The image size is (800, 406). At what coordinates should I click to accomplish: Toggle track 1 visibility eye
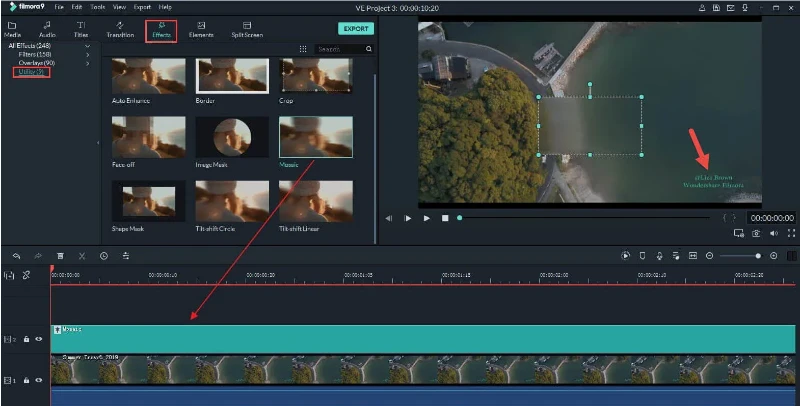39,380
